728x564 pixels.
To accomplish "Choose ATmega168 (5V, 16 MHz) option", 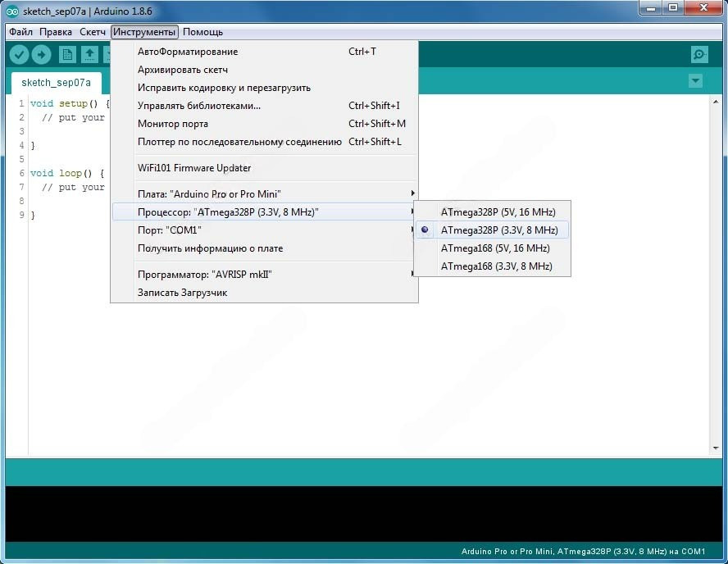I will [495, 248].
